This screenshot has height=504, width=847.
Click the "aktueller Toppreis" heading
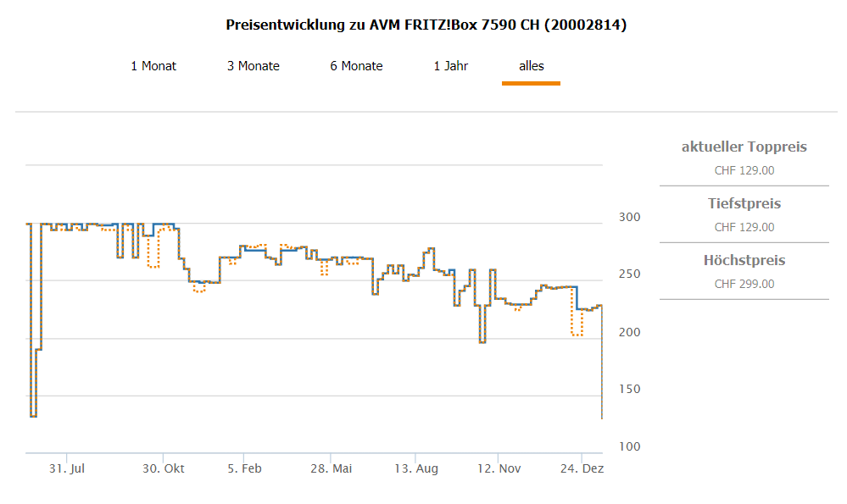click(744, 147)
